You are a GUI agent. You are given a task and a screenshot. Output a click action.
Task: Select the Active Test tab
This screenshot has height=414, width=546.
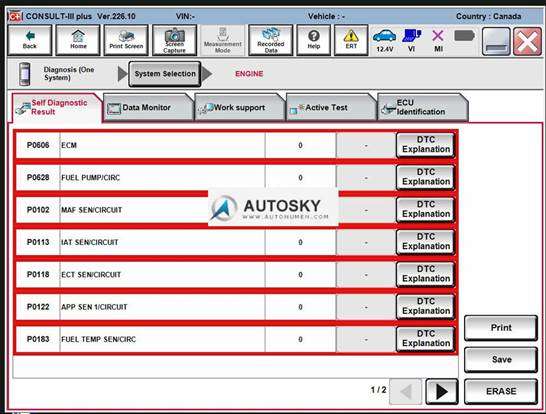pos(330,108)
